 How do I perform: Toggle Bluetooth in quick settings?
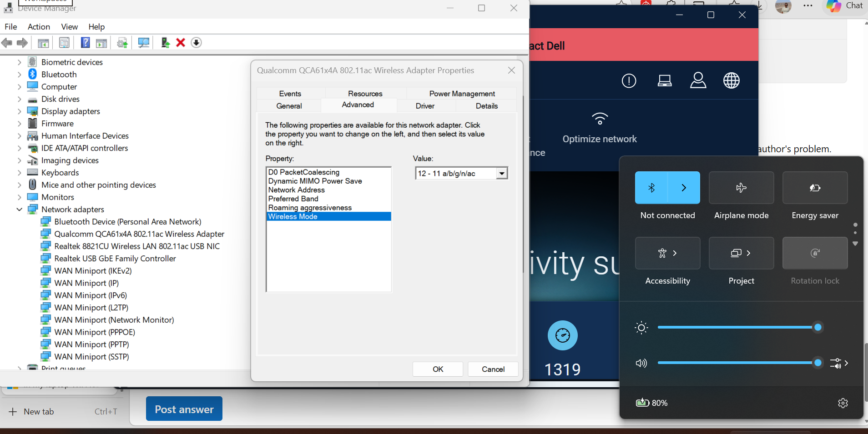[x=651, y=188]
